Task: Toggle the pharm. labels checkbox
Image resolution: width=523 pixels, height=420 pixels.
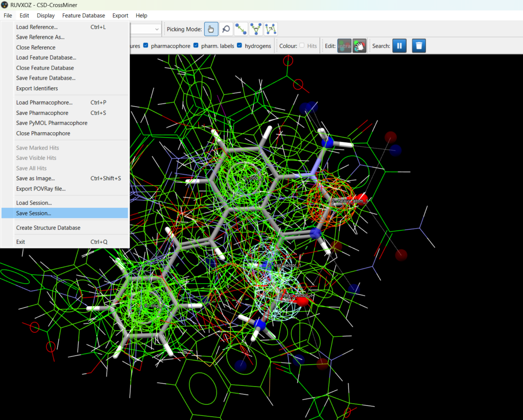Action: [x=196, y=46]
